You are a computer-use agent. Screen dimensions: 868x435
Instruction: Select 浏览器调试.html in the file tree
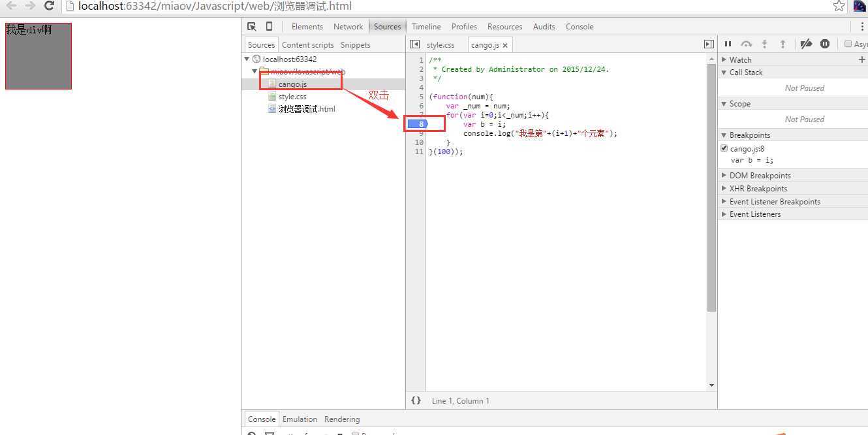(307, 109)
